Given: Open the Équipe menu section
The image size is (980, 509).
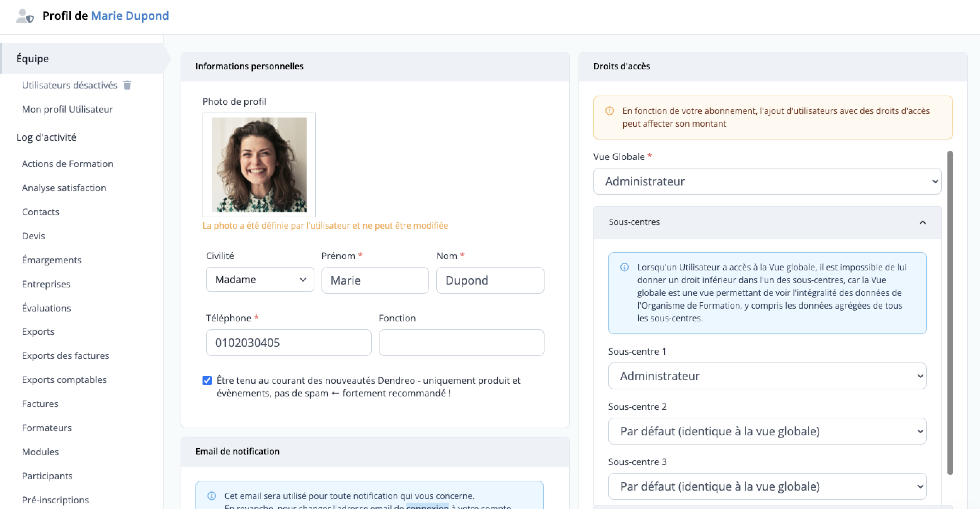Looking at the screenshot, I should (x=33, y=59).
